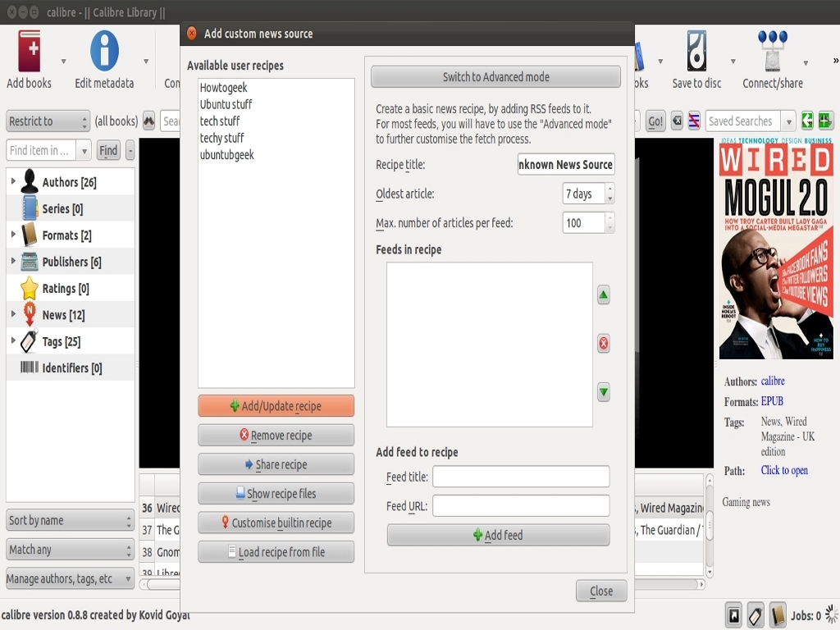Click the News pin icon
The height and width of the screenshot is (630, 840).
coord(30,314)
